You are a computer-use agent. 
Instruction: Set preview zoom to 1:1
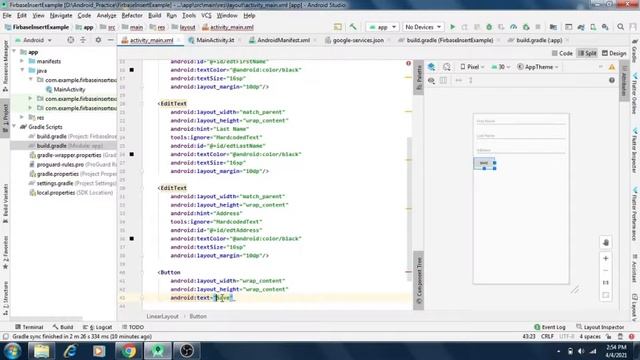click(x=606, y=282)
